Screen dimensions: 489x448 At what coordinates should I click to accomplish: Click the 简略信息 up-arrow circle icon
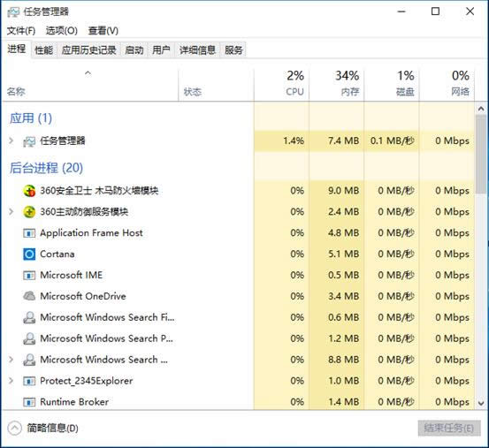click(15, 429)
